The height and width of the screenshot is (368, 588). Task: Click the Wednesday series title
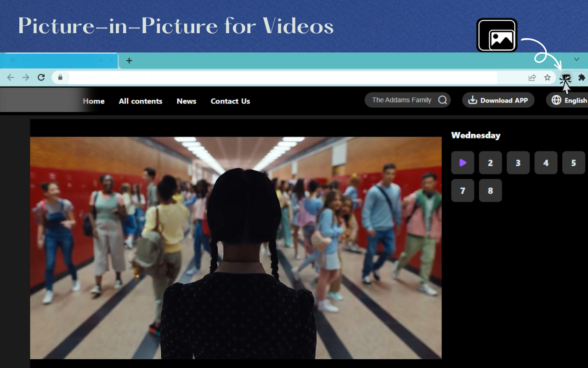pyautogui.click(x=475, y=135)
